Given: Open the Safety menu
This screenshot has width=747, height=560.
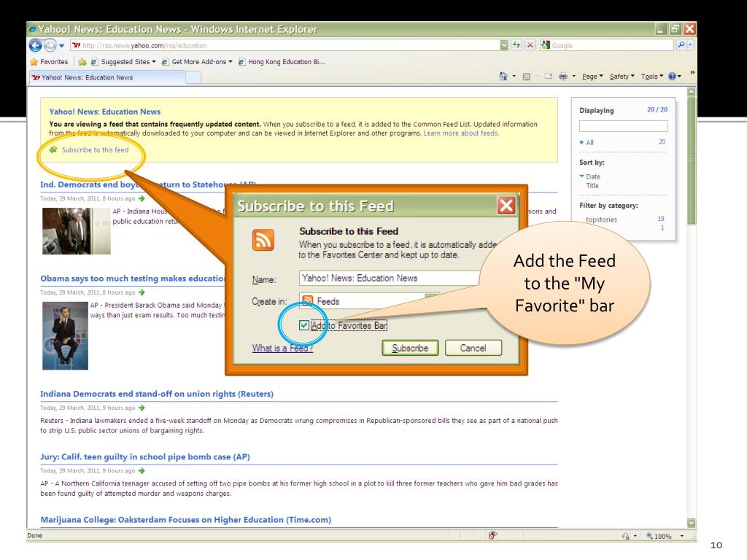Looking at the screenshot, I should 622,76.
